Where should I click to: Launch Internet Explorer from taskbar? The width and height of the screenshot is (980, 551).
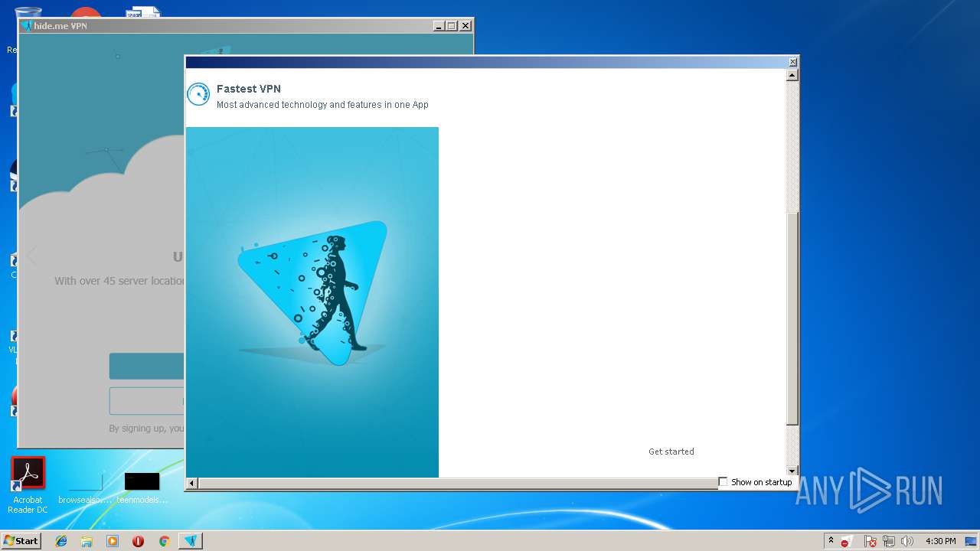(x=61, y=541)
